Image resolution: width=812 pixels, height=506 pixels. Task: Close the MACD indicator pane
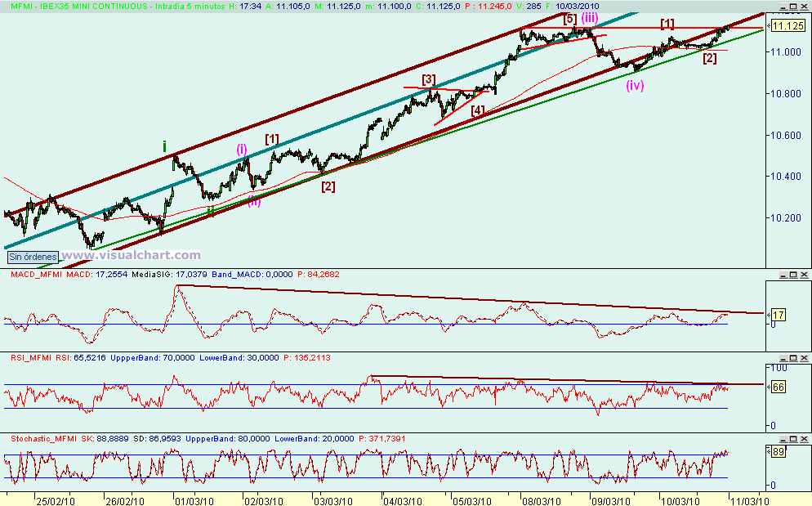[804, 275]
